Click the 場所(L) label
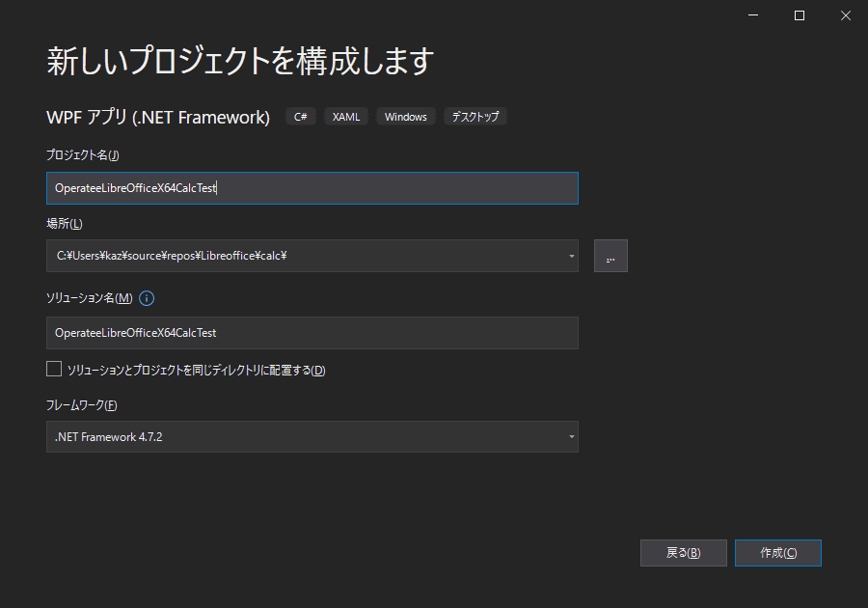 pos(65,224)
